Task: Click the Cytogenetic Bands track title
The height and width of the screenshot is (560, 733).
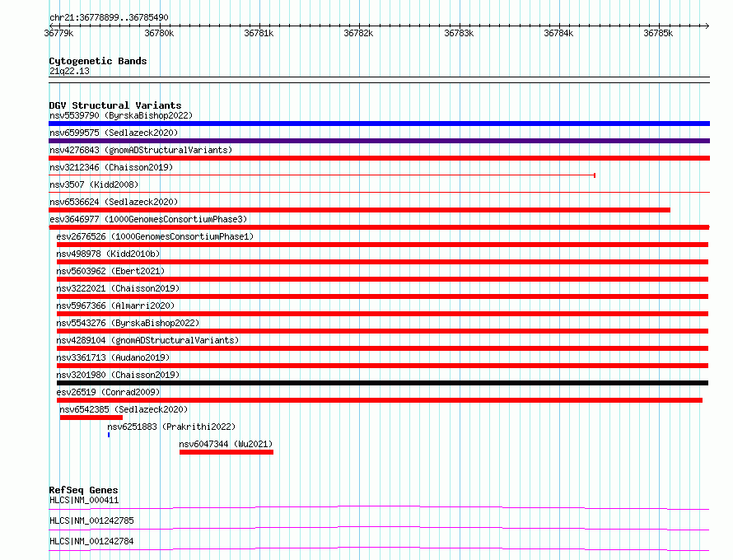Action: [x=98, y=61]
